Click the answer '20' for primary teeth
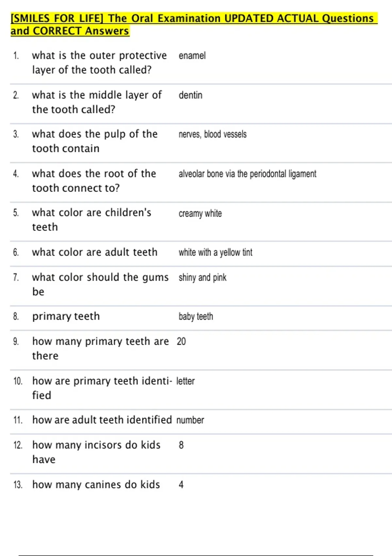 point(181,341)
